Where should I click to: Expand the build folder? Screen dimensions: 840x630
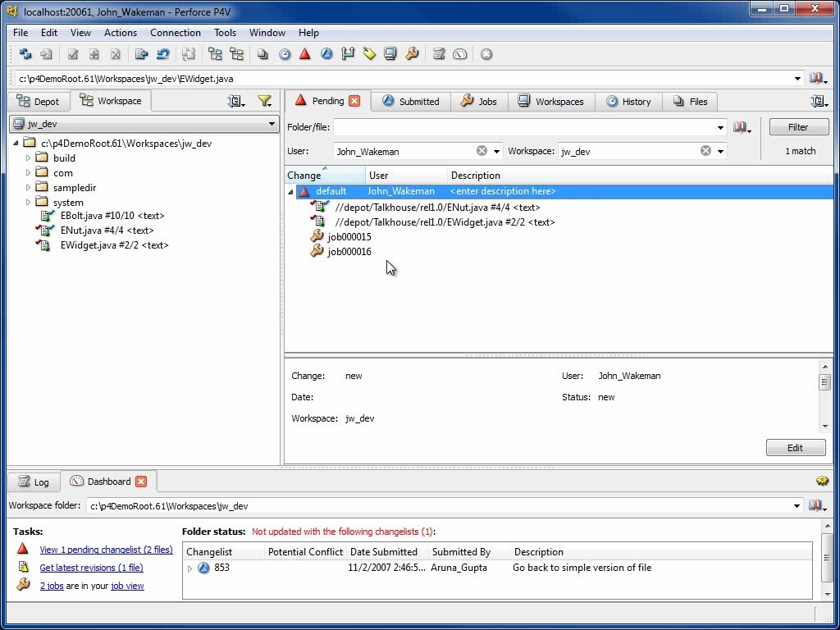click(29, 158)
